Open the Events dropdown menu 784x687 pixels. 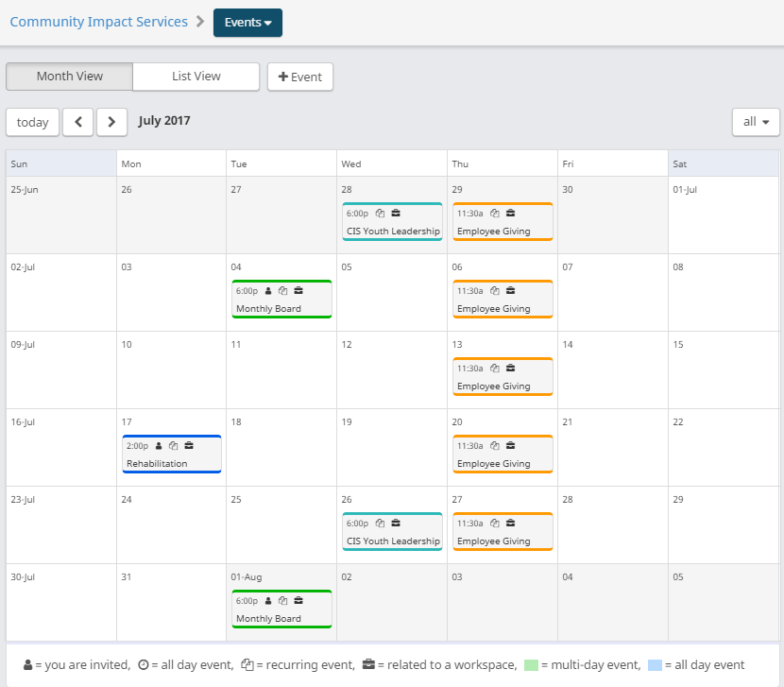247,23
